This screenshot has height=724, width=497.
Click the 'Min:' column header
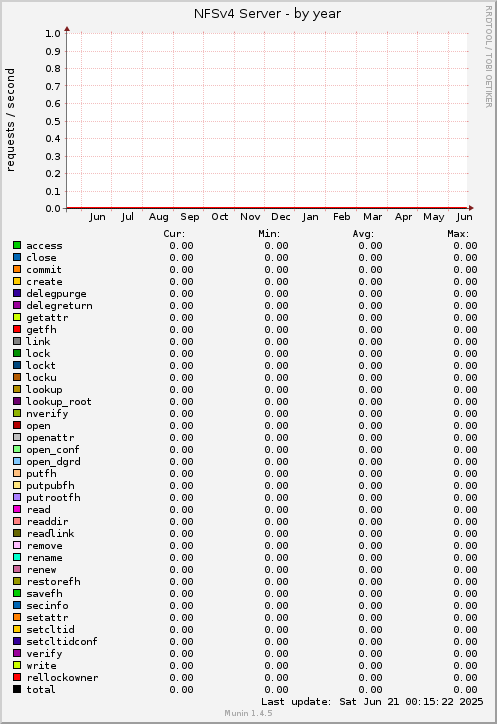[x=269, y=234]
